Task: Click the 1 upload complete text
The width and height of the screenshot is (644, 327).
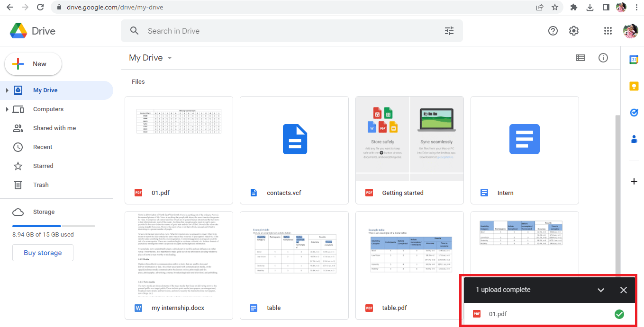Action: point(503,290)
